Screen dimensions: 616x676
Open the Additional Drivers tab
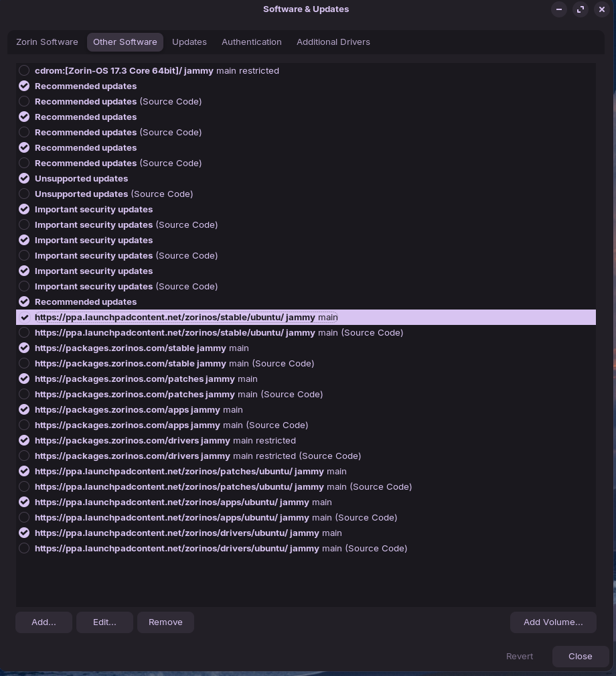(x=333, y=42)
